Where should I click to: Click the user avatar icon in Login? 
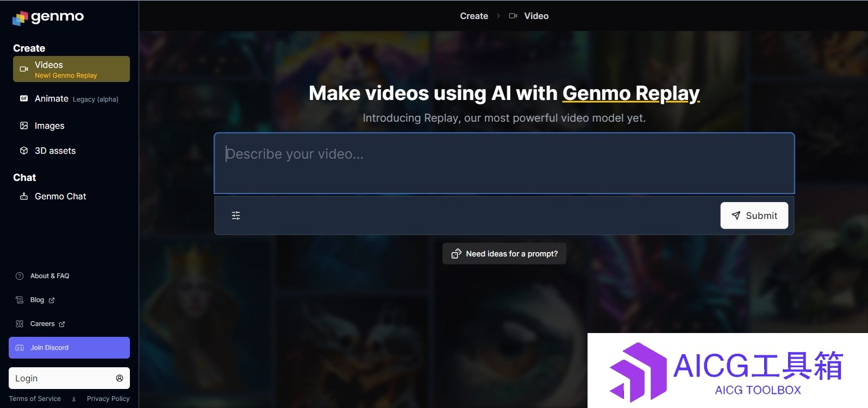tap(120, 378)
